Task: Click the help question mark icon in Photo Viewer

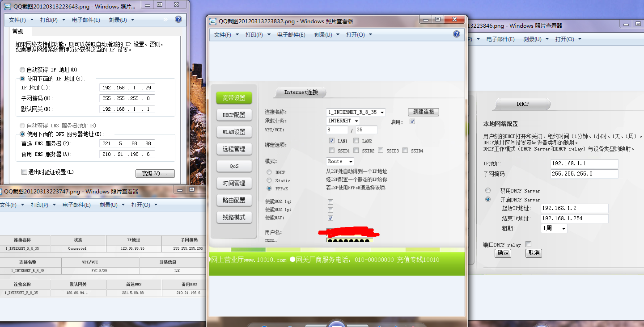Action: [x=456, y=34]
